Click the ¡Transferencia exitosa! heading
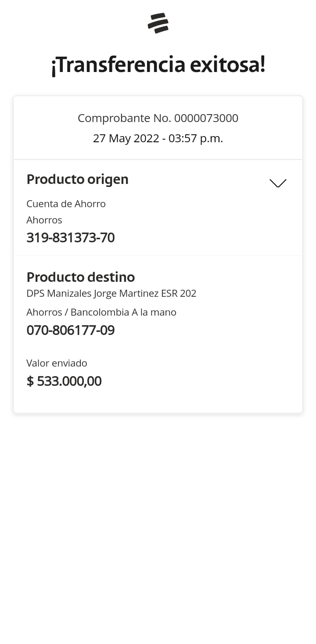 [x=158, y=65]
